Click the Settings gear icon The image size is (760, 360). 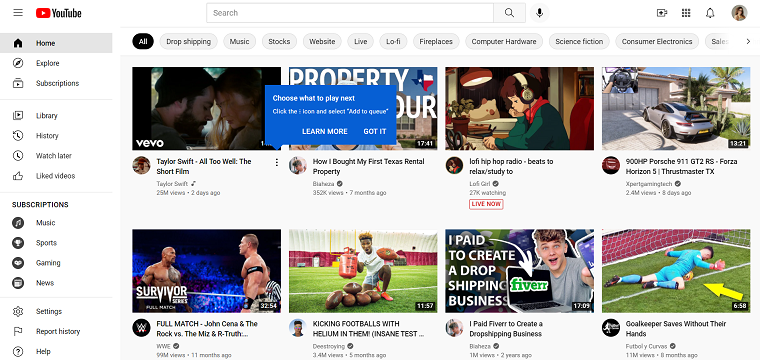point(18,311)
